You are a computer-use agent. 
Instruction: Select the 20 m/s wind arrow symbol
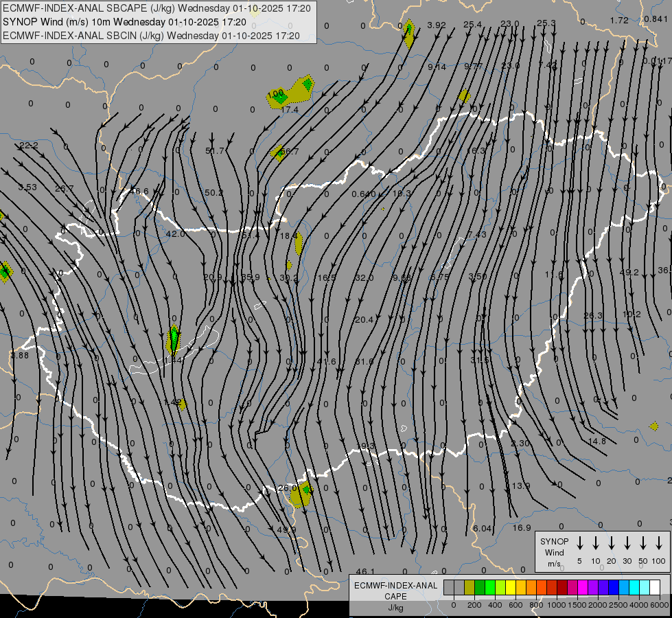[612, 542]
